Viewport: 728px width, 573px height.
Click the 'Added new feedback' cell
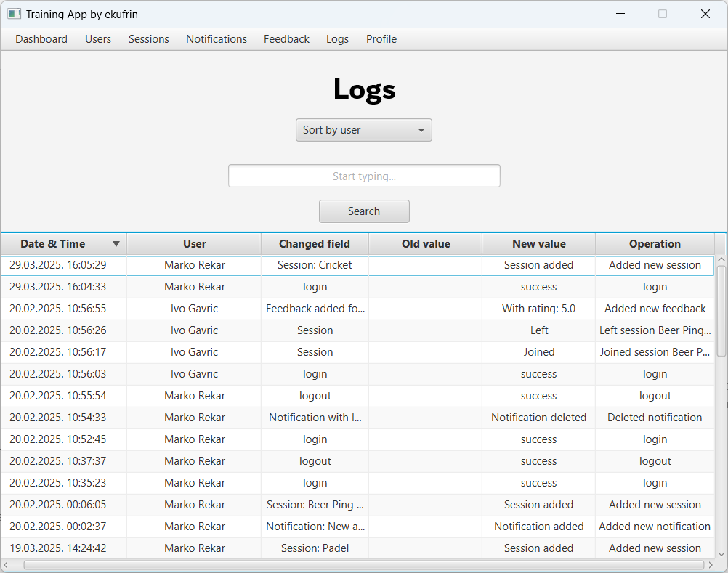(655, 309)
